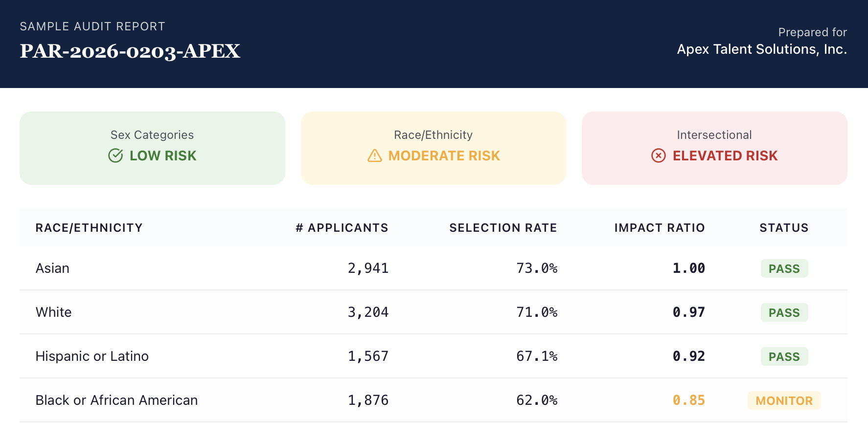Sort by Impact Ratio column header
868x441 pixels.
659,228
